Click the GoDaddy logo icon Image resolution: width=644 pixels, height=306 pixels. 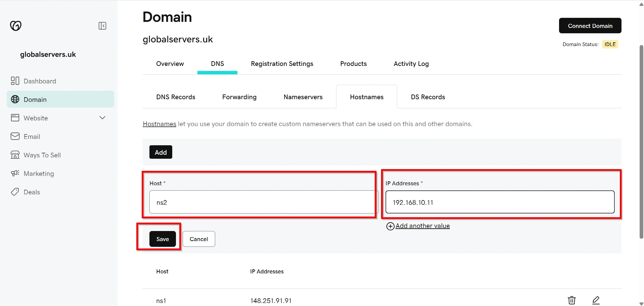click(16, 26)
